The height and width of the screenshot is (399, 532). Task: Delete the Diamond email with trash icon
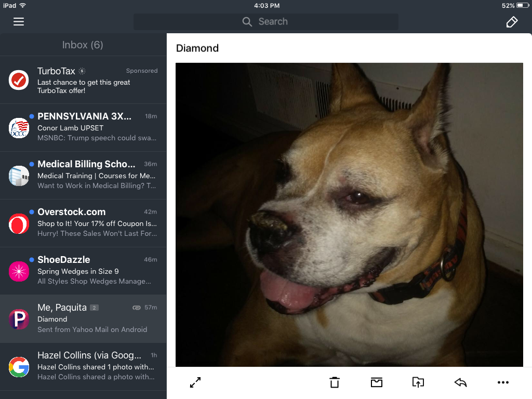(x=335, y=382)
